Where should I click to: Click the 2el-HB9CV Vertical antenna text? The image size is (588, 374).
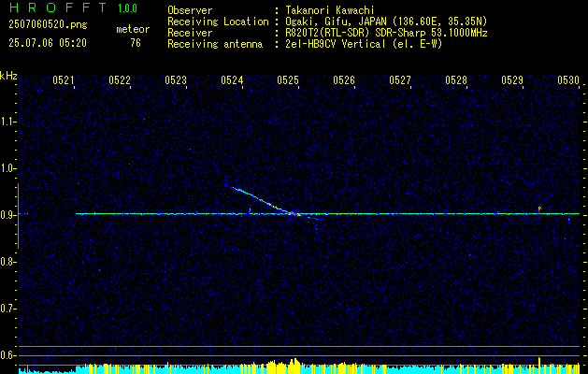point(364,44)
